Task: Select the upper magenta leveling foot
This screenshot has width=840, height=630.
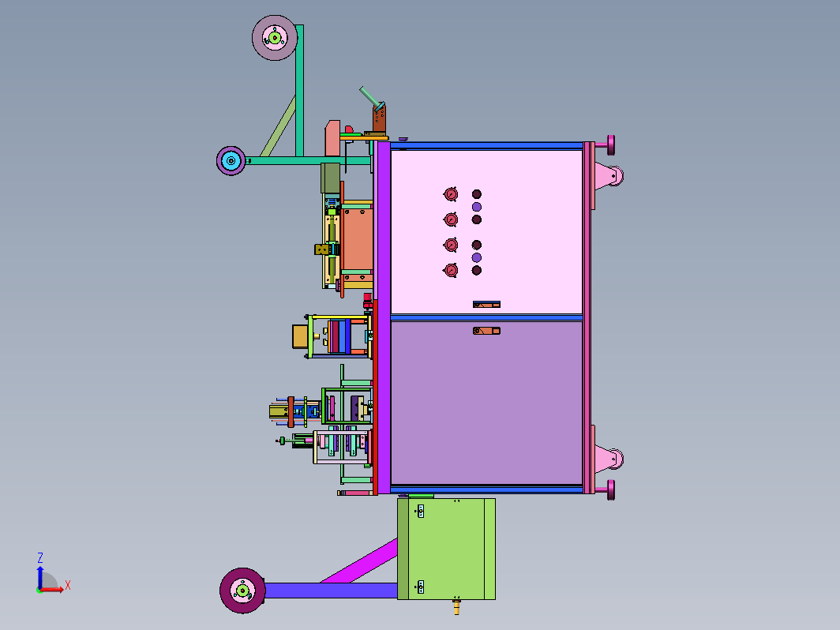Action: (x=606, y=145)
